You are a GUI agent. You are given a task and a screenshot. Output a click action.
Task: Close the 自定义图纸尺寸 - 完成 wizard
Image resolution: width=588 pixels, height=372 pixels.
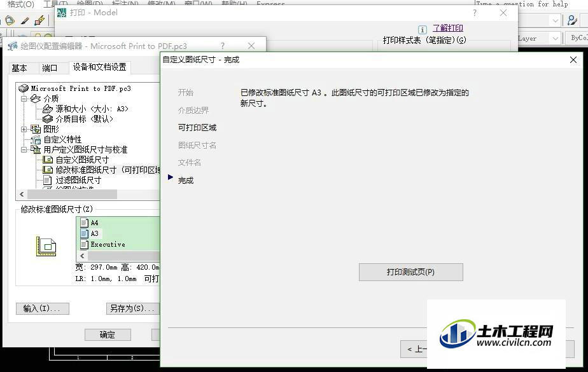[x=573, y=60]
